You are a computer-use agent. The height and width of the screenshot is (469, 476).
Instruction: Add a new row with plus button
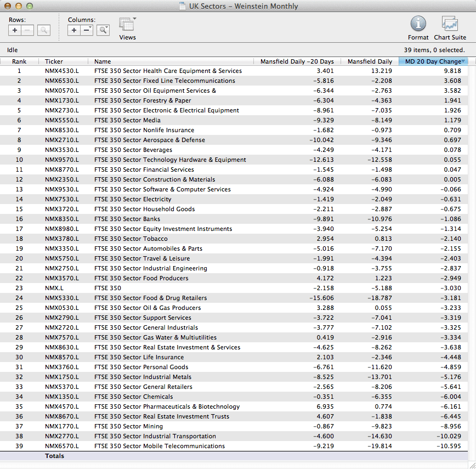pyautogui.click(x=15, y=30)
